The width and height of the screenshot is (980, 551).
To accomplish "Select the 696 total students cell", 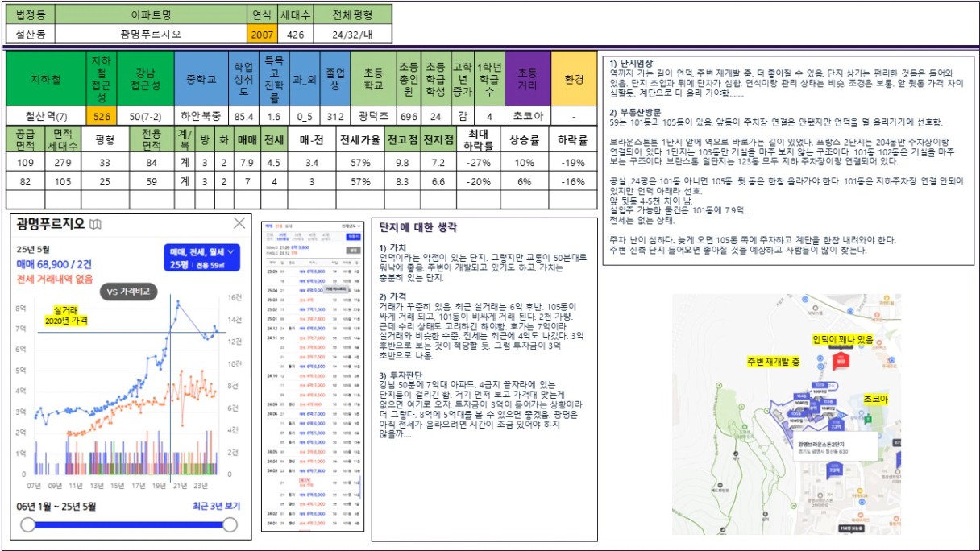I will 409,116.
